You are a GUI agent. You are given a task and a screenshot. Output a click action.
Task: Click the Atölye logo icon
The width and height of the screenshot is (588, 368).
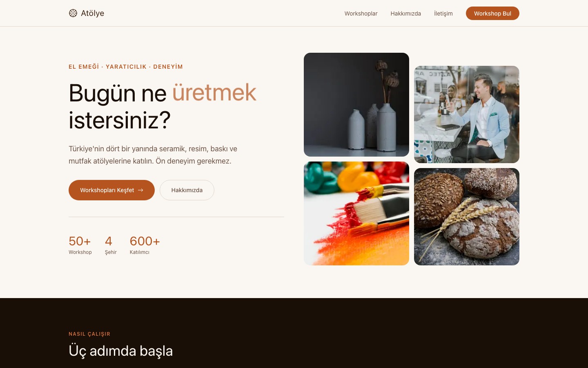point(73,13)
